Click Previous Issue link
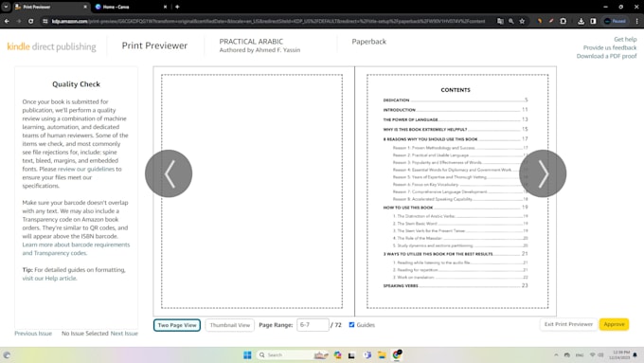This screenshot has height=363, width=644. coord(33,334)
